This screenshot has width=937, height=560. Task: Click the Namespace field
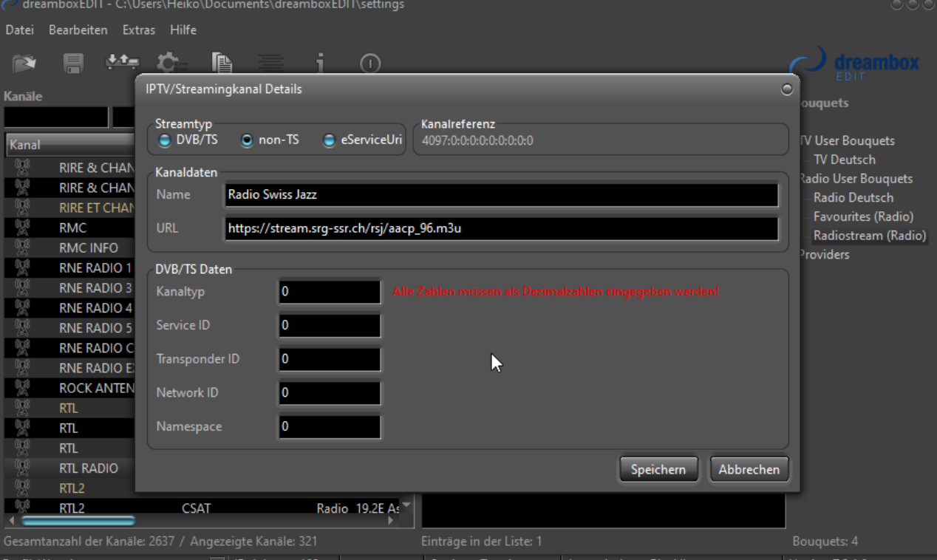(x=330, y=426)
